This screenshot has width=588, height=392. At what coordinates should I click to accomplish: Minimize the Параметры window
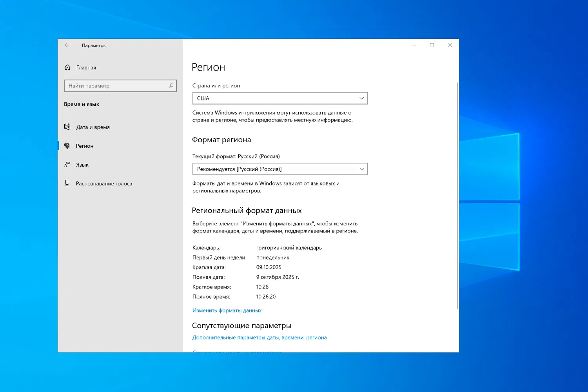pos(414,45)
